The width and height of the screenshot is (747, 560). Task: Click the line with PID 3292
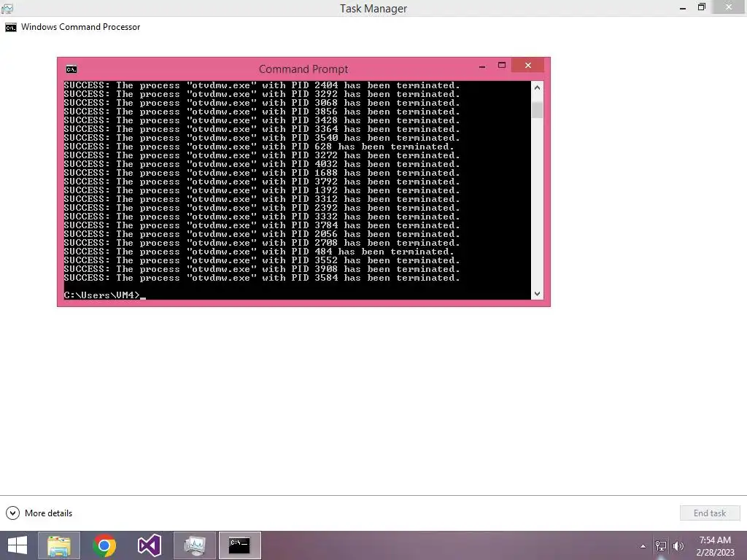(x=262, y=94)
